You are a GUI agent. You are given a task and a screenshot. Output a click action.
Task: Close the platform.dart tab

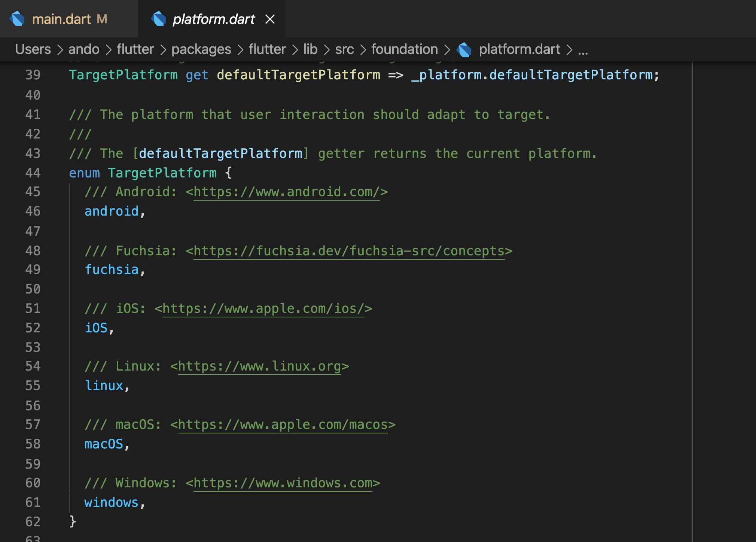pyautogui.click(x=271, y=19)
